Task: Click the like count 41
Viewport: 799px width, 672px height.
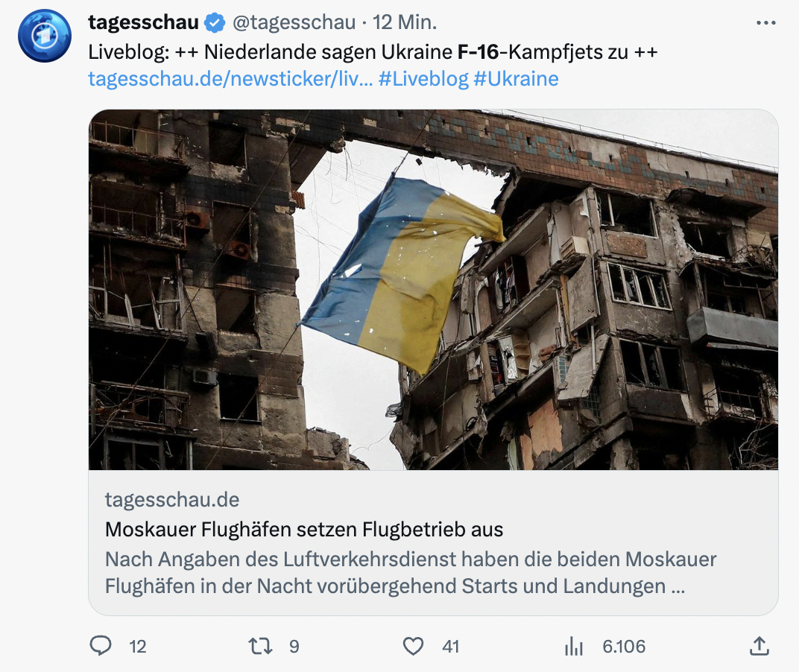Action: 450,647
